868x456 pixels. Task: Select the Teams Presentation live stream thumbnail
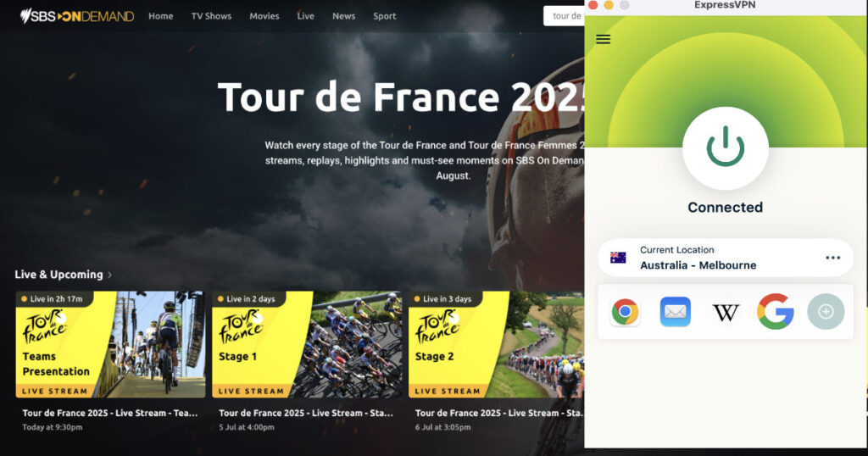pyautogui.click(x=110, y=344)
